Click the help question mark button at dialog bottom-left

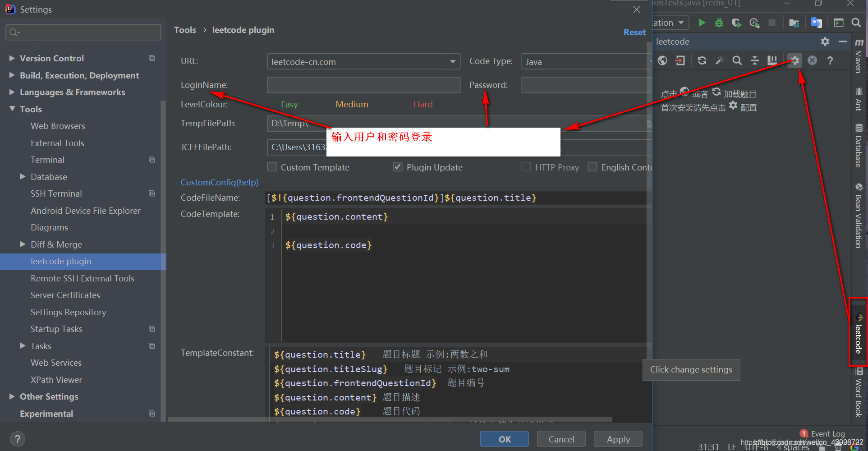point(17,439)
